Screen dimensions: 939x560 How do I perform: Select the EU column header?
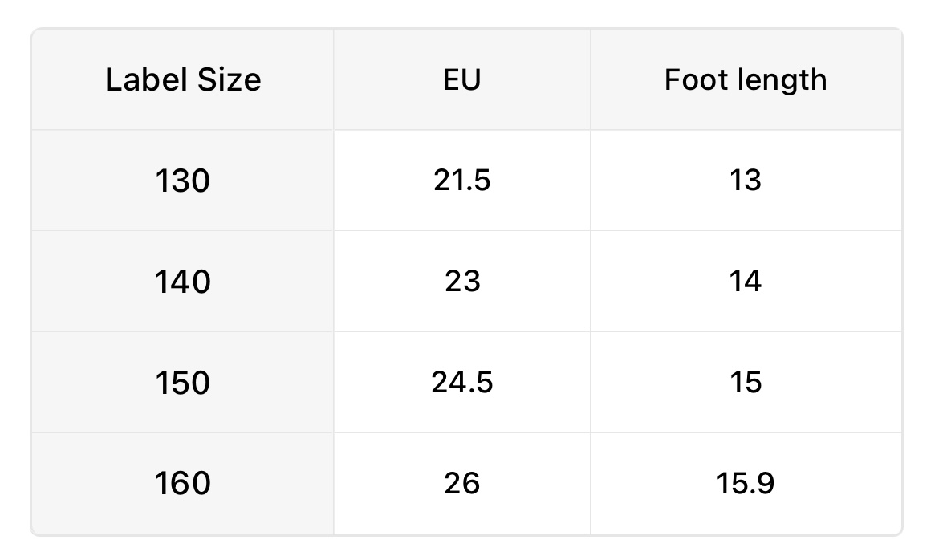(461, 80)
